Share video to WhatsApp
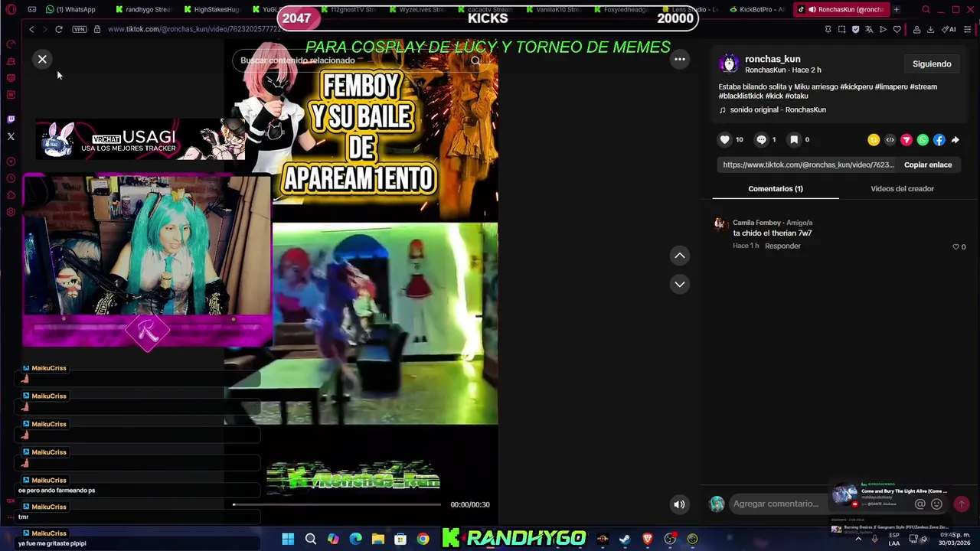 tap(923, 140)
